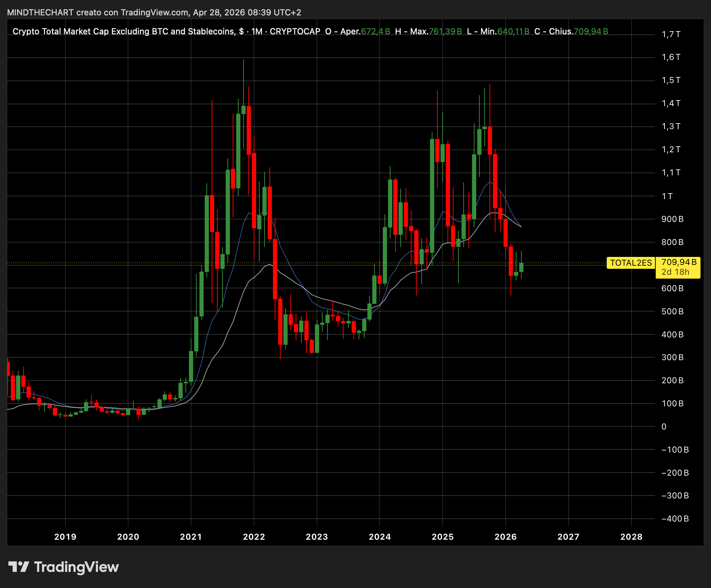Select the 2021 label on time axis
The height and width of the screenshot is (588, 711).
[x=191, y=537]
